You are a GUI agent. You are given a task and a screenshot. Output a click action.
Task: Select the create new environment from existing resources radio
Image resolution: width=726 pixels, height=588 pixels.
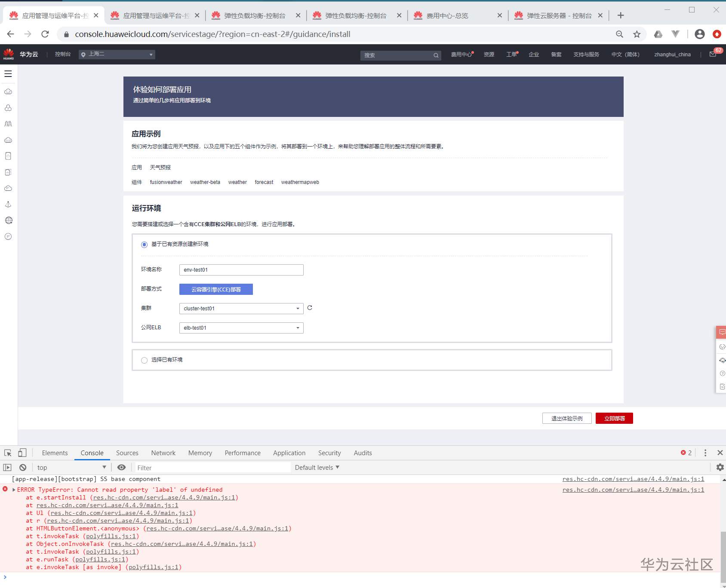point(144,245)
